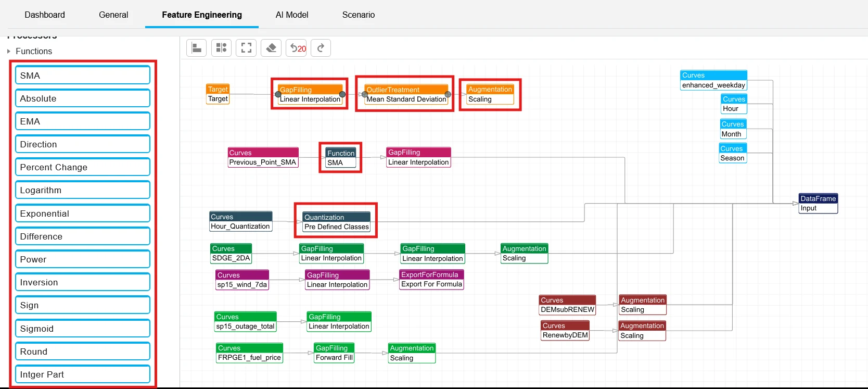Switch to the Dashboard tab
This screenshot has width=868, height=389.
45,15
